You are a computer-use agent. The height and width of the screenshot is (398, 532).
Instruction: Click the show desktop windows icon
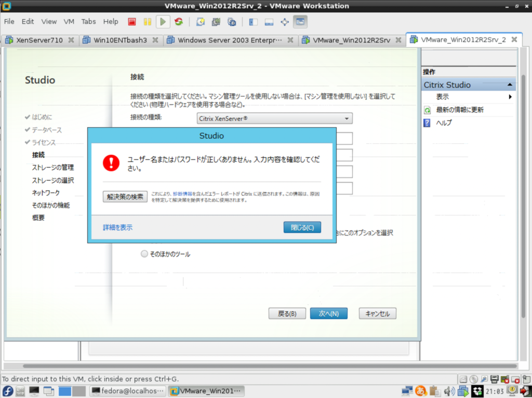coord(49,391)
